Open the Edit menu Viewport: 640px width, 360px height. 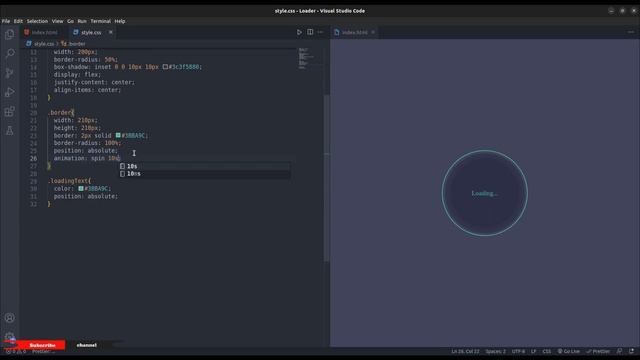coord(18,21)
